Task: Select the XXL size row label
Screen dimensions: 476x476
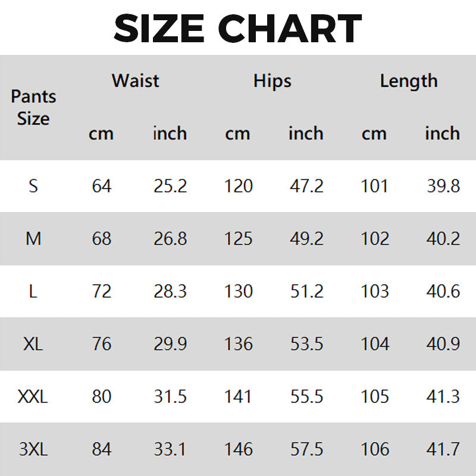Action: (33, 396)
